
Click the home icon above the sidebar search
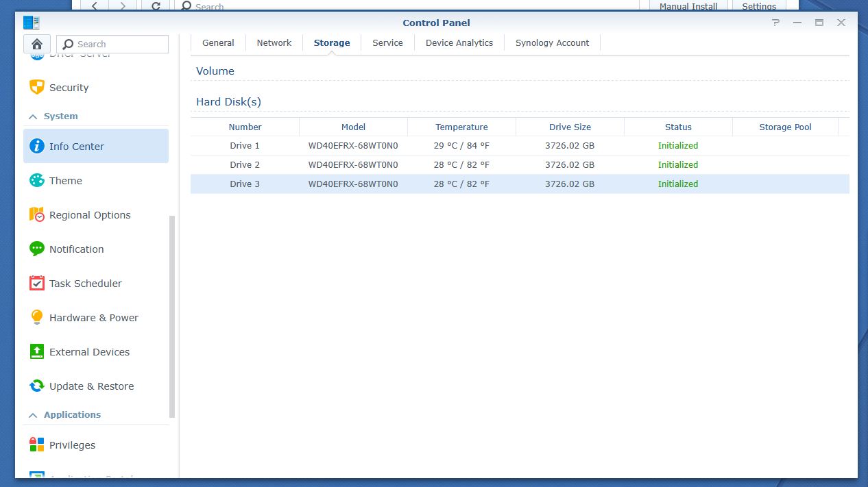(x=36, y=43)
